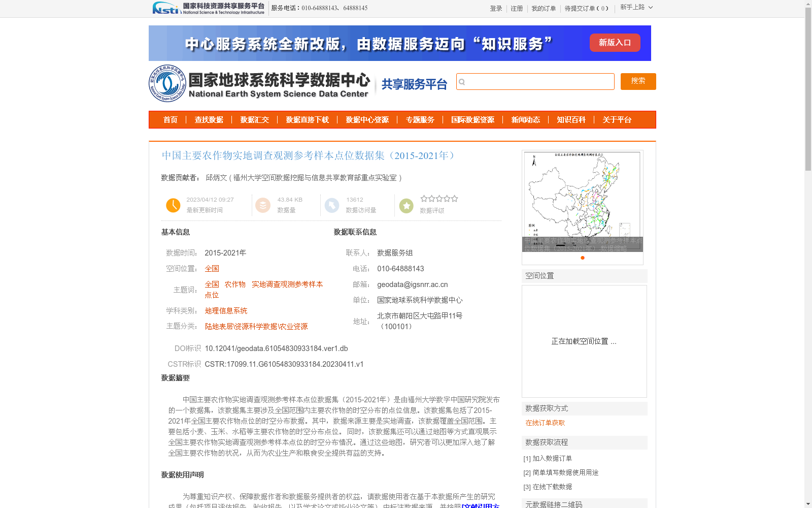Open the 专题服务 menu item
Image resolution: width=812 pixels, height=508 pixels.
coord(420,120)
